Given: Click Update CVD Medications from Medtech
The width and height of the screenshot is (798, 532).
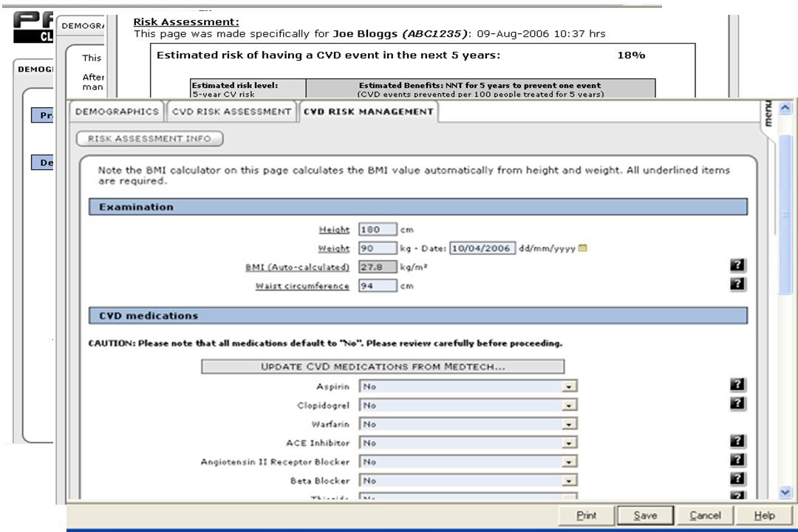Looking at the screenshot, I should tap(383, 366).
